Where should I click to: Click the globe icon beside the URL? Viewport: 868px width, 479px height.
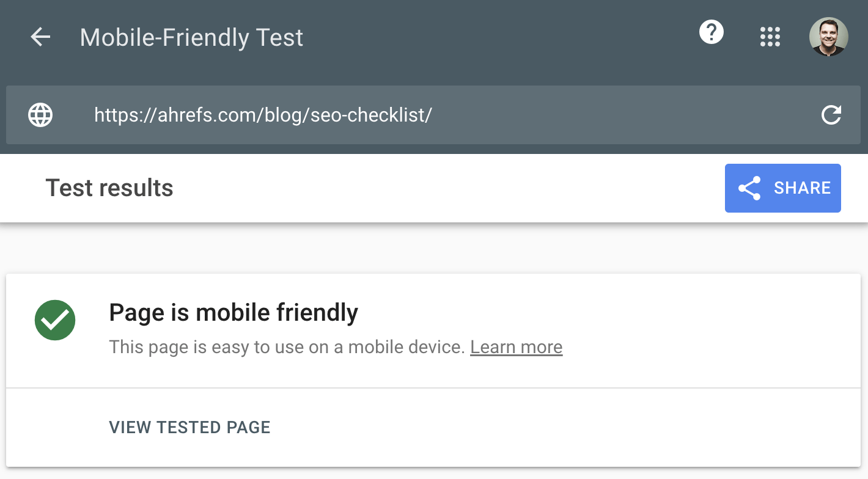click(x=40, y=115)
